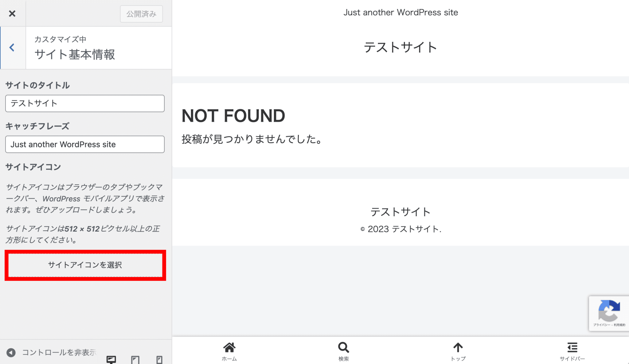Switch preview to desktop device icon
The width and height of the screenshot is (629, 364).
pos(111,359)
